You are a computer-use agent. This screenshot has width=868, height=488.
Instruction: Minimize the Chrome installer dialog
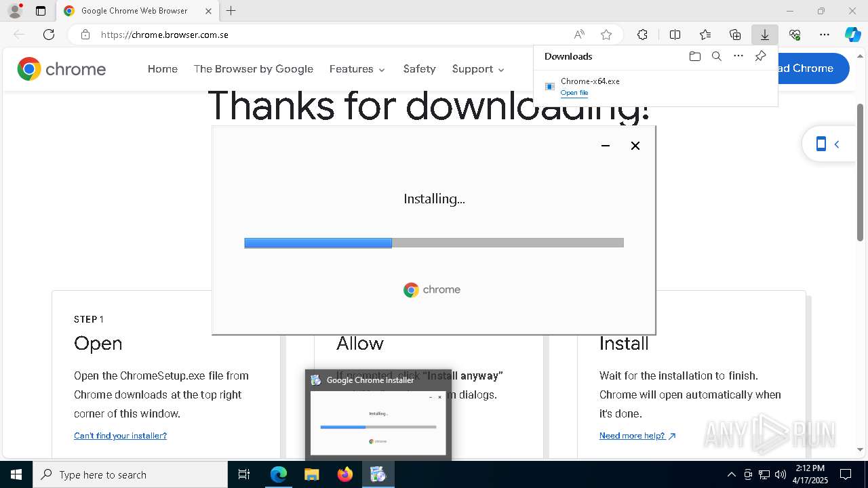pos(606,146)
